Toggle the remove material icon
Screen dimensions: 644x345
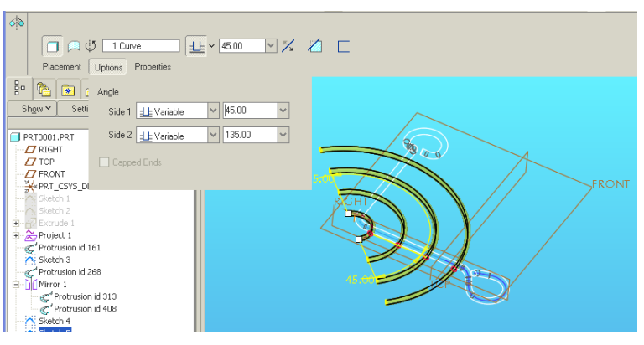(315, 46)
